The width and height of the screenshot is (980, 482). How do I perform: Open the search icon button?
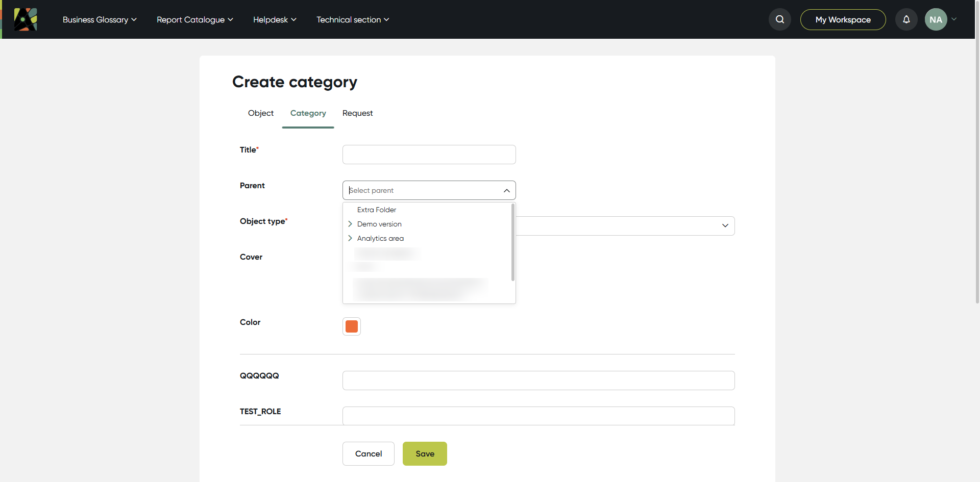780,19
